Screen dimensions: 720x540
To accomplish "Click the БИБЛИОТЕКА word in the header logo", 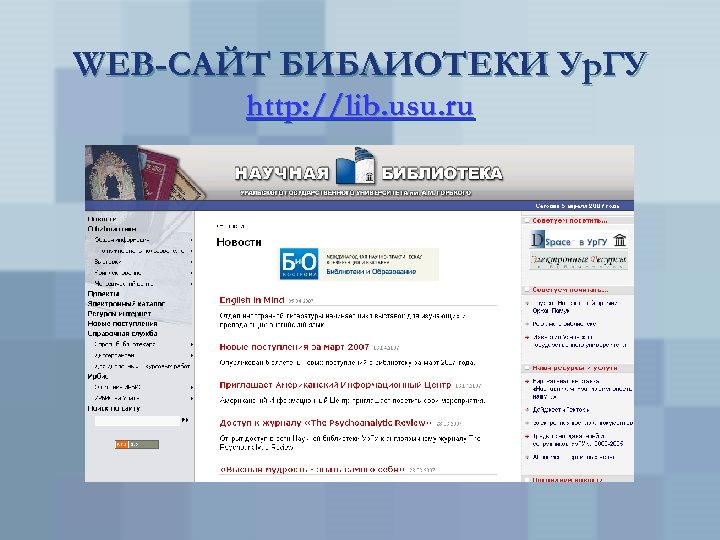I will pyautogui.click(x=442, y=174).
